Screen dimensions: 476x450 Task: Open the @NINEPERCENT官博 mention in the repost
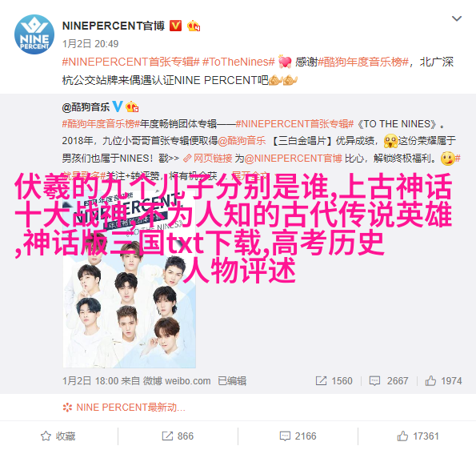point(294,159)
